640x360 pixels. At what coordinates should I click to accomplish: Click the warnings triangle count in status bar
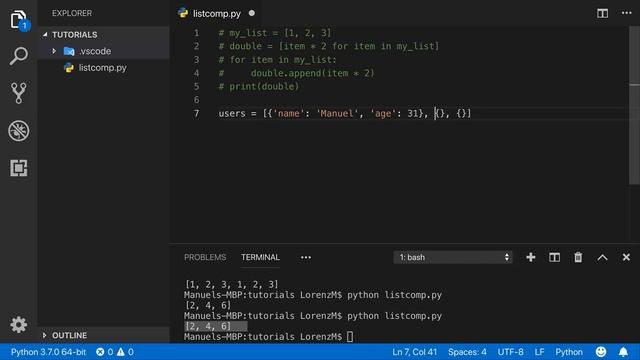[x=125, y=352]
